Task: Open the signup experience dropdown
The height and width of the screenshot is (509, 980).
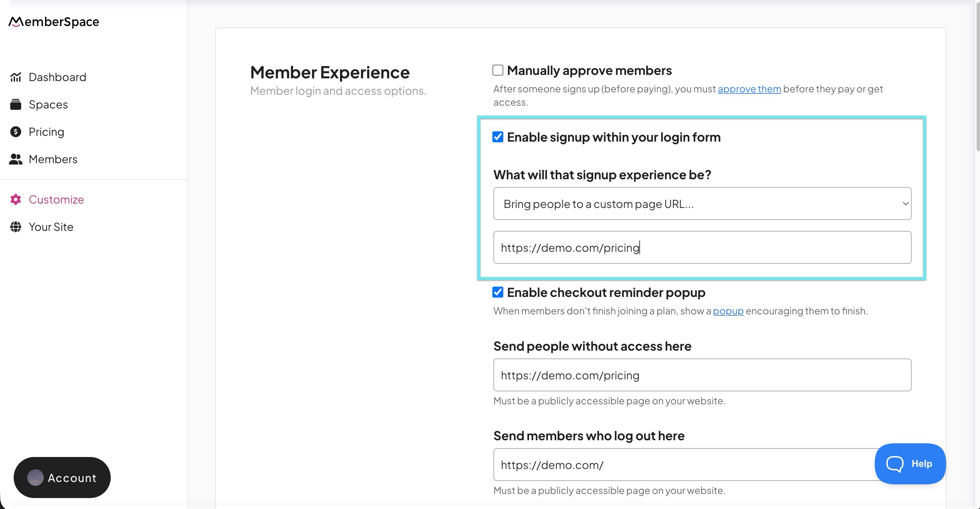Action: click(x=702, y=204)
